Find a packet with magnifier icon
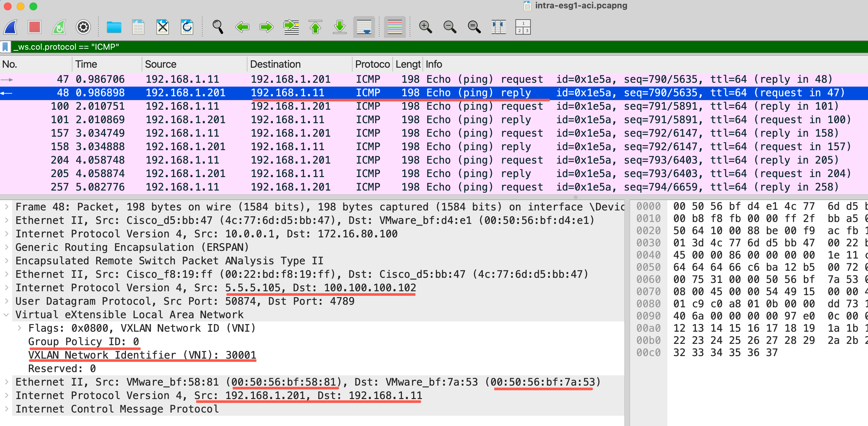This screenshot has width=868, height=426. coord(218,27)
